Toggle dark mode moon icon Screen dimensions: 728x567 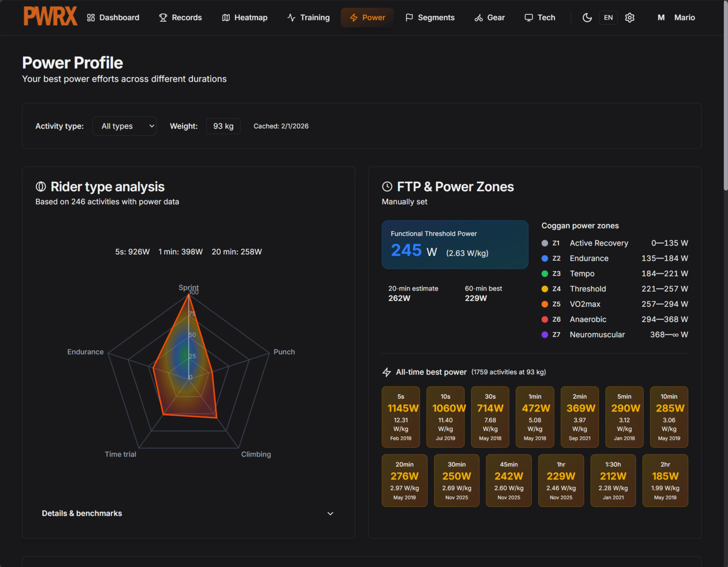coord(587,17)
